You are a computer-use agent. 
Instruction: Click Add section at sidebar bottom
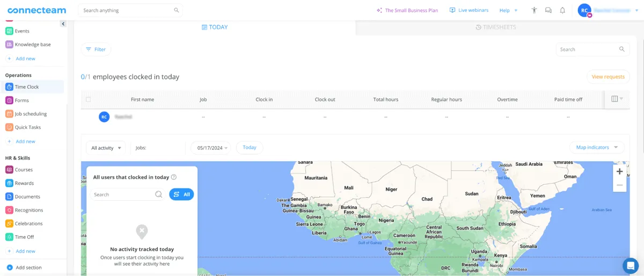24,267
